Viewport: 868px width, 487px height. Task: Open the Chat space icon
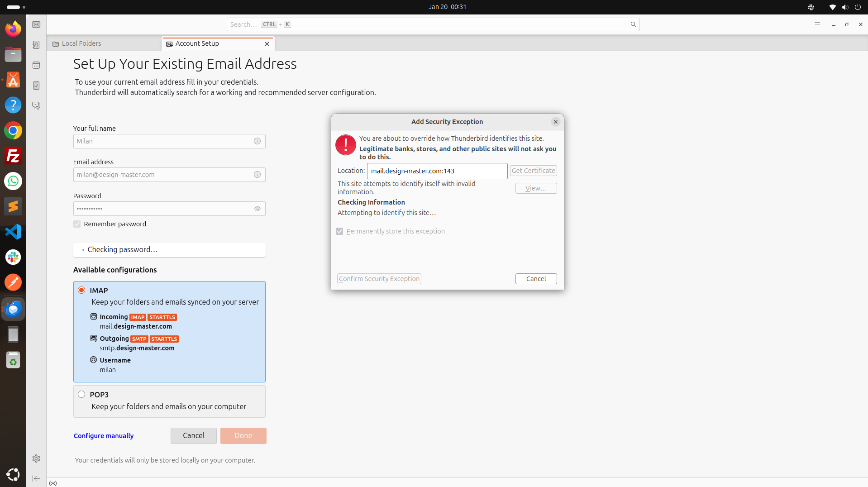(36, 106)
